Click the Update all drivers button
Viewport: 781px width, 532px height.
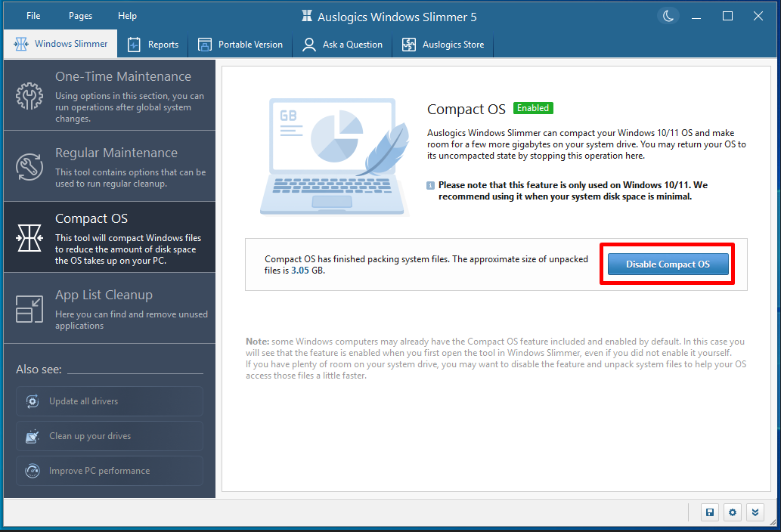point(110,401)
